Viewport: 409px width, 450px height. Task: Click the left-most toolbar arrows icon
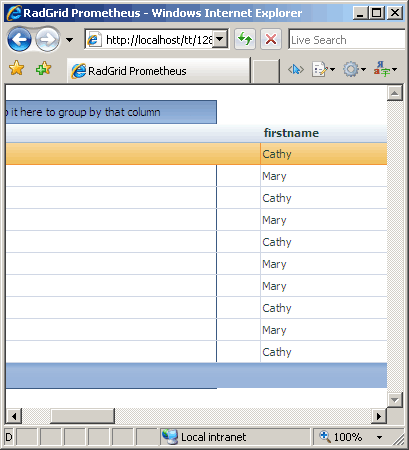tap(296, 69)
